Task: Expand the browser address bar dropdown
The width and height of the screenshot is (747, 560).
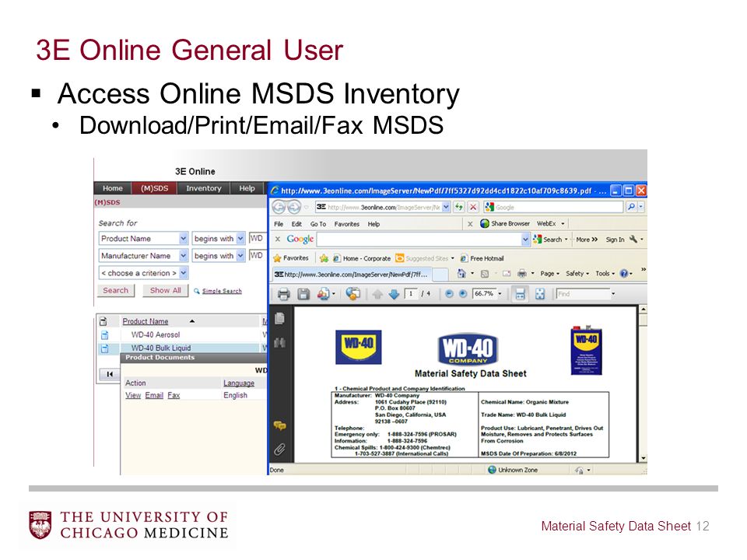Action: (446, 207)
